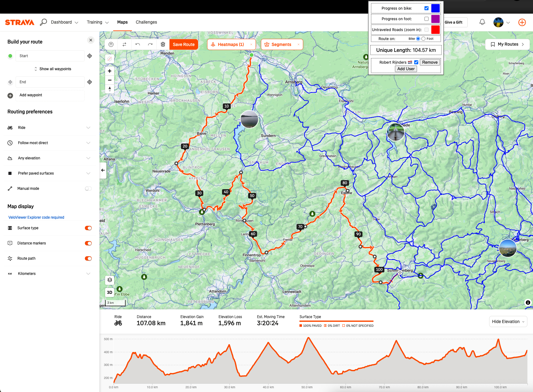Zoom in on the map
This screenshot has width=533, height=392.
(110, 71)
